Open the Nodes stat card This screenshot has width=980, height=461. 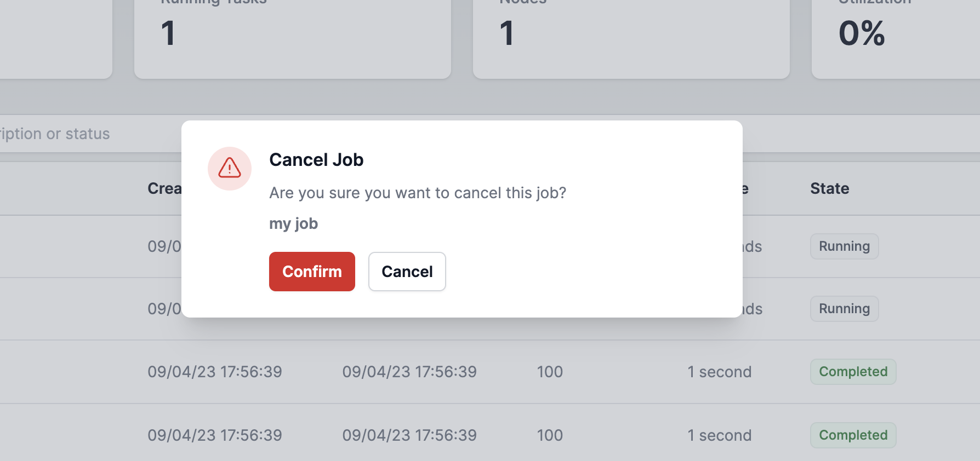click(x=631, y=38)
